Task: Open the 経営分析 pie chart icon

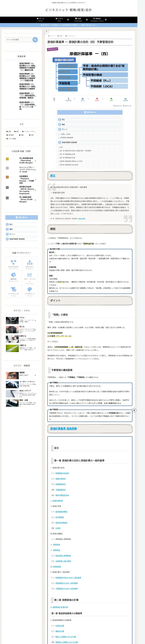Action: tap(13, 275)
